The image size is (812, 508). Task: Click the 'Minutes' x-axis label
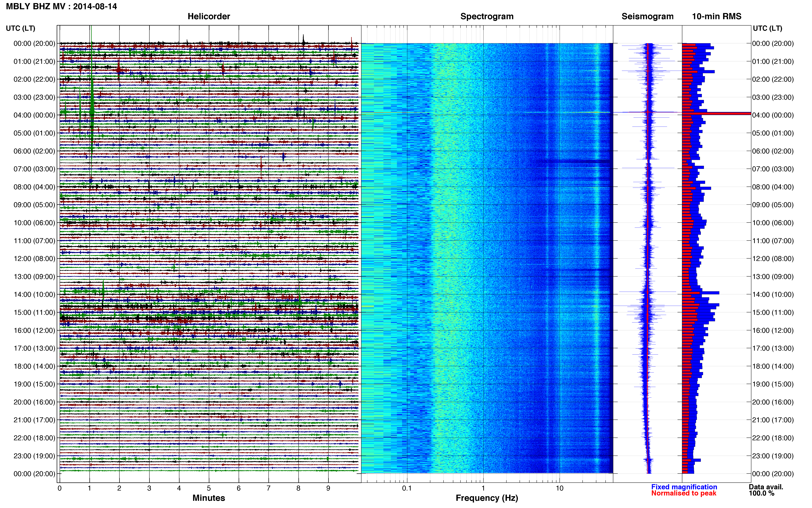pyautogui.click(x=209, y=498)
